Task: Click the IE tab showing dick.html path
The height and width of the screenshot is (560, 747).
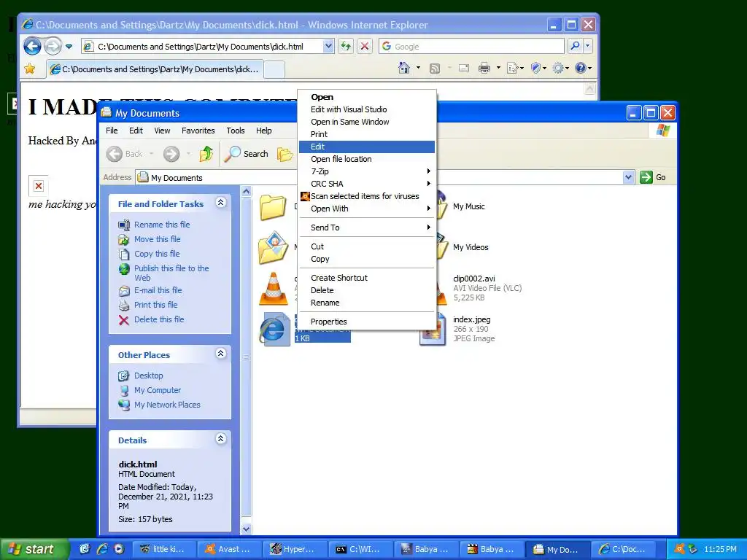Action: [155, 69]
